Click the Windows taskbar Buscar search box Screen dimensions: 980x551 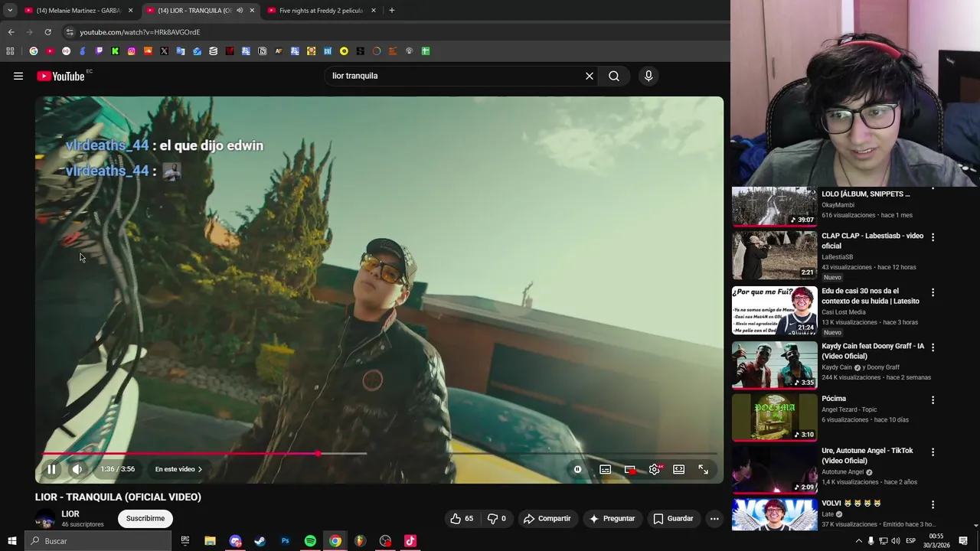tap(98, 541)
